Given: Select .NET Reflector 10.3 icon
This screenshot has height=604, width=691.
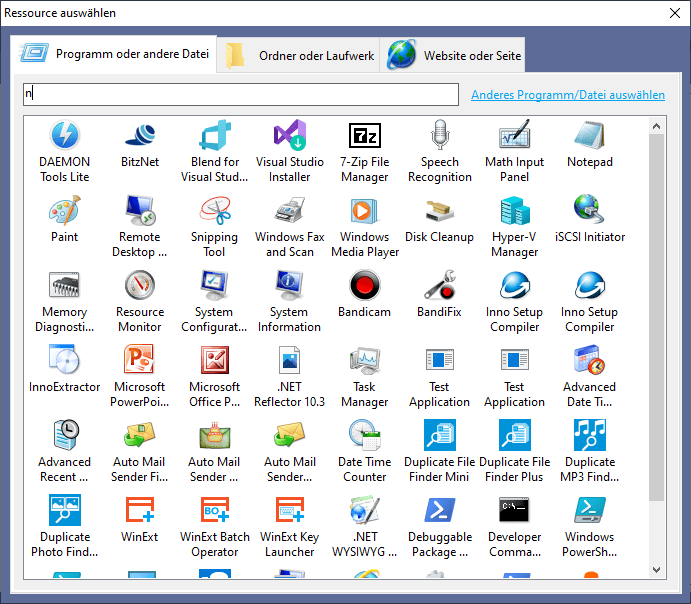Looking at the screenshot, I should [x=290, y=359].
